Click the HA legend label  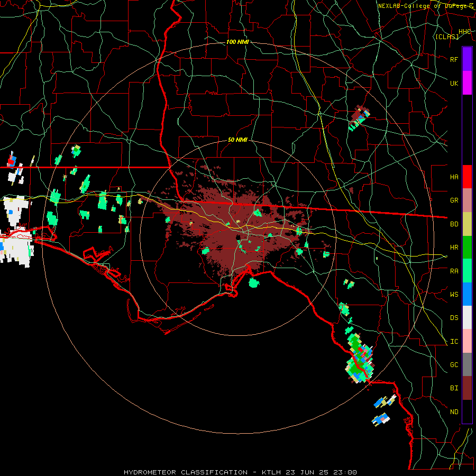coord(454,177)
